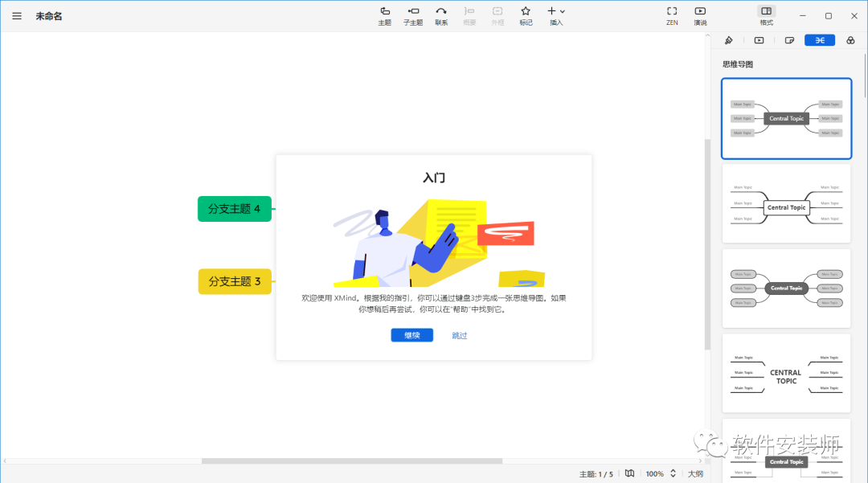This screenshot has height=483, width=868.
Task: Click the 入门 dialog title
Action: click(434, 178)
